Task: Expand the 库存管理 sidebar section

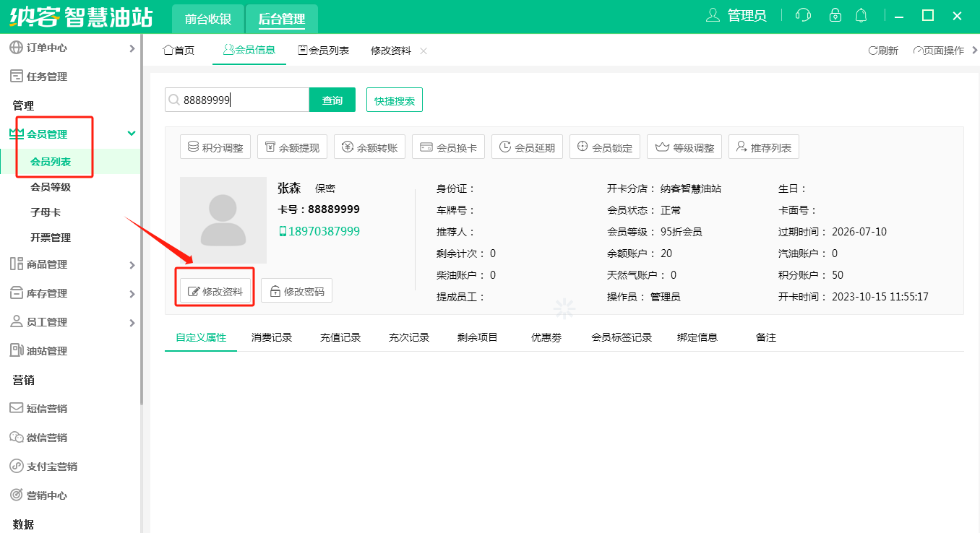Action: point(132,294)
